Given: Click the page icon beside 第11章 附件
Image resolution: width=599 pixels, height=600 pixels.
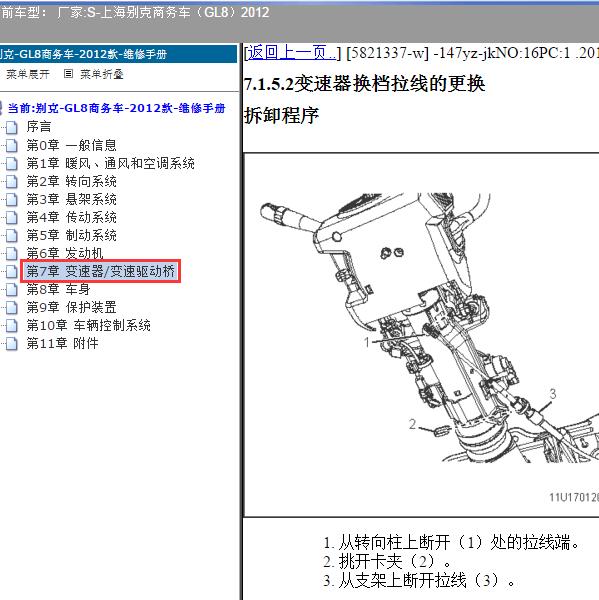Looking at the screenshot, I should click(x=12, y=344).
